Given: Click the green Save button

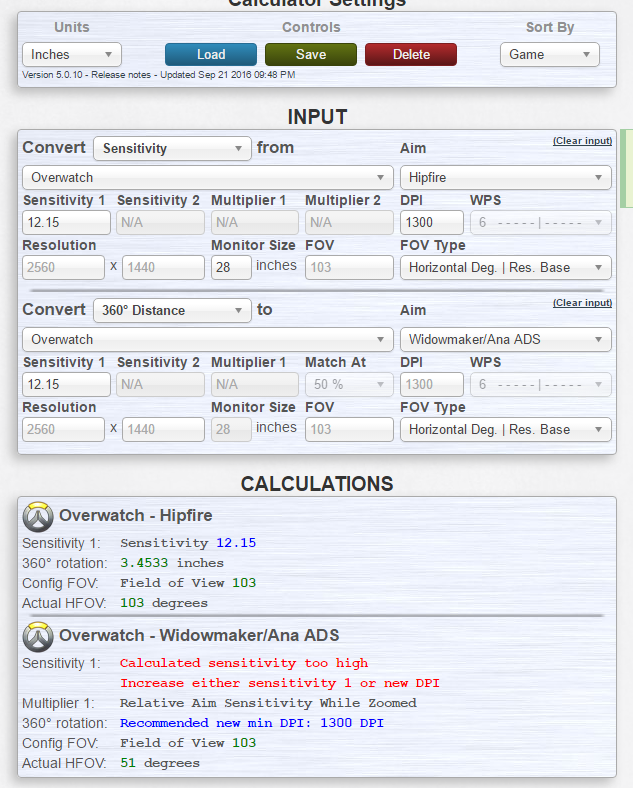Looking at the screenshot, I should pyautogui.click(x=311, y=54).
